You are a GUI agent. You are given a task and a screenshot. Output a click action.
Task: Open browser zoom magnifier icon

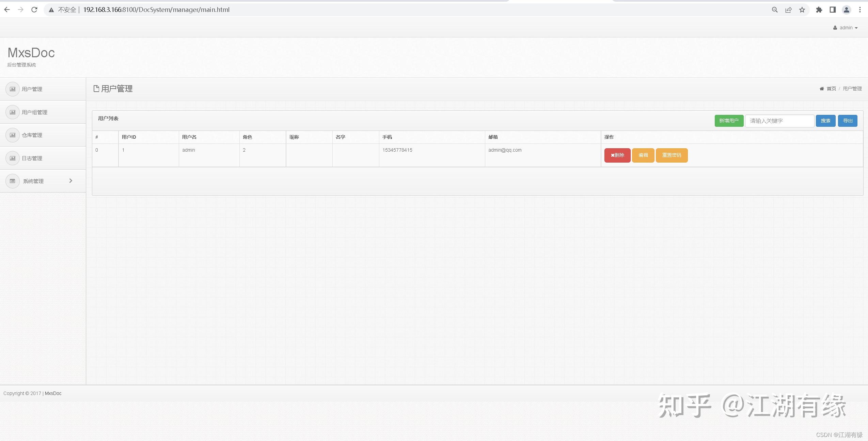click(x=775, y=10)
